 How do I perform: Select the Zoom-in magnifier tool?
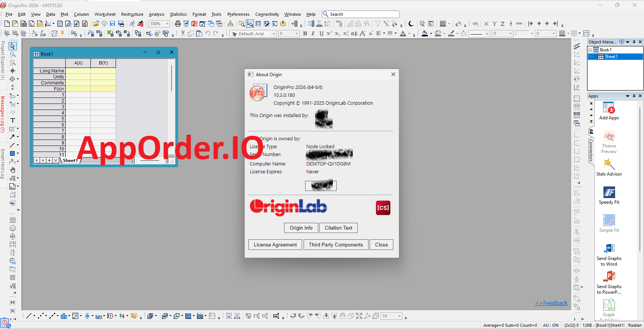pyautogui.click(x=13, y=54)
